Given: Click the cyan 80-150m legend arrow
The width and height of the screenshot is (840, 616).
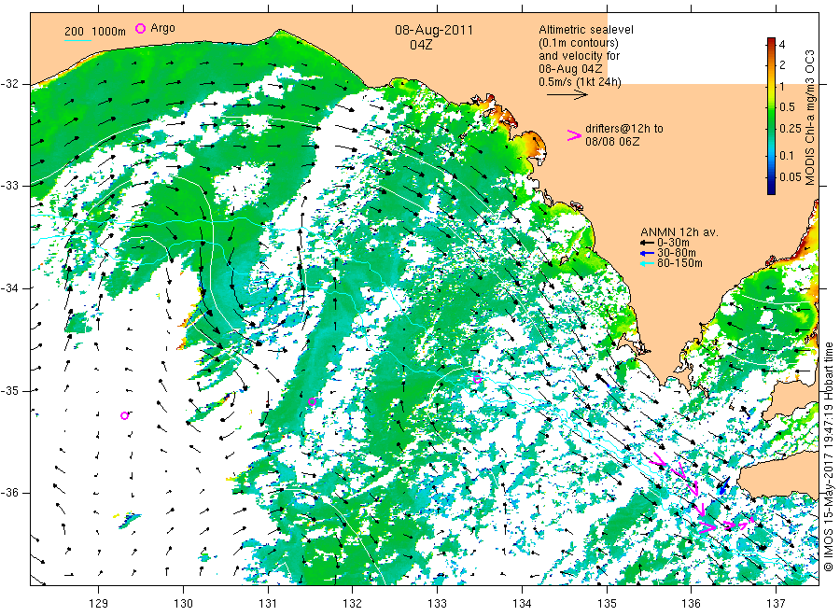Looking at the screenshot, I should pos(647,263).
